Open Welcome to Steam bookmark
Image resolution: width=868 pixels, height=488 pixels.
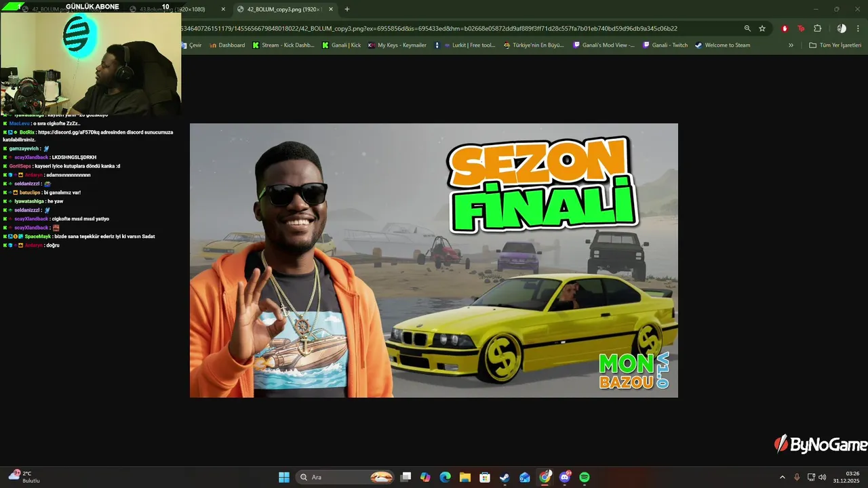click(723, 45)
